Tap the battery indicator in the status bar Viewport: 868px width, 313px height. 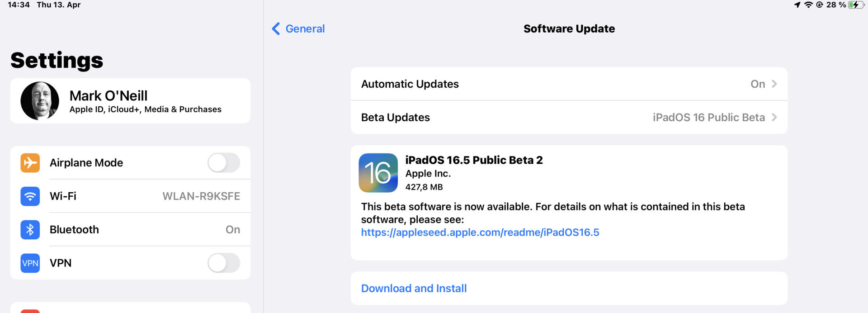[x=855, y=5]
